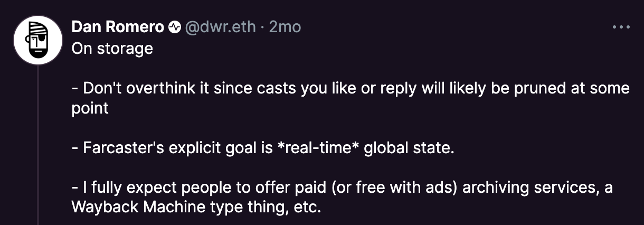This screenshot has height=225, width=644.
Task: Click the '*real-time*' emphasized text
Action: pyautogui.click(x=318, y=148)
